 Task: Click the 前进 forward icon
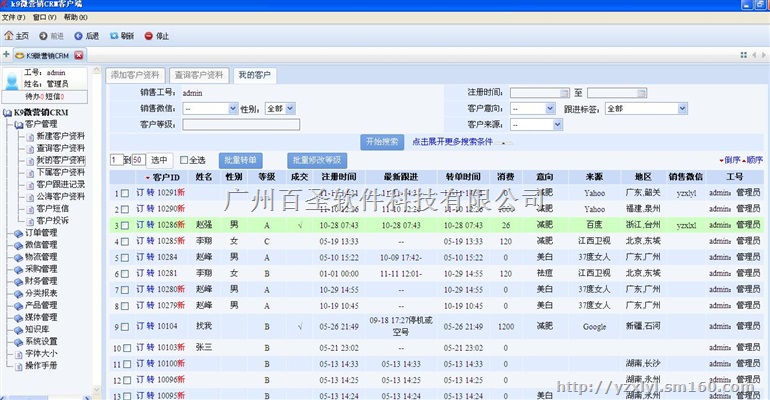click(x=43, y=36)
